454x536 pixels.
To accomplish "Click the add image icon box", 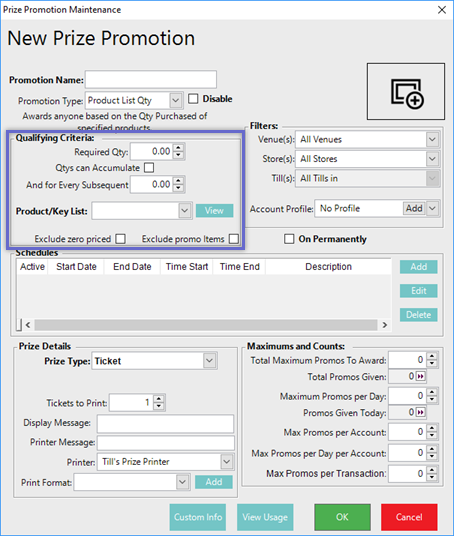I will click(406, 91).
